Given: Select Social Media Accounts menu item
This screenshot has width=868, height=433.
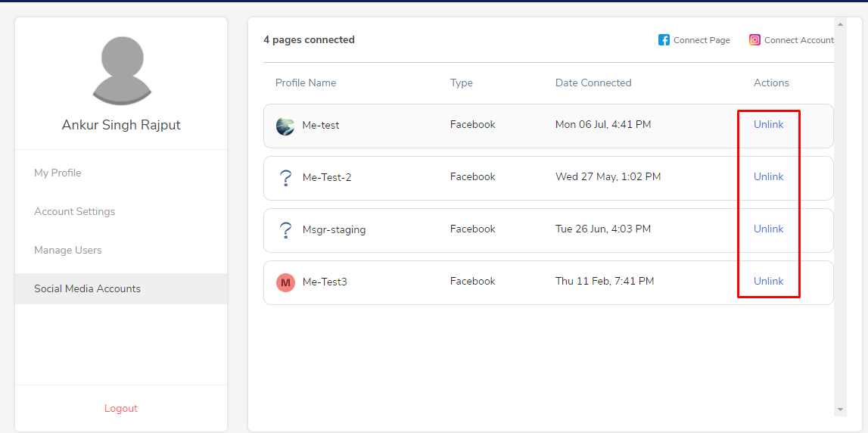Looking at the screenshot, I should tap(121, 288).
